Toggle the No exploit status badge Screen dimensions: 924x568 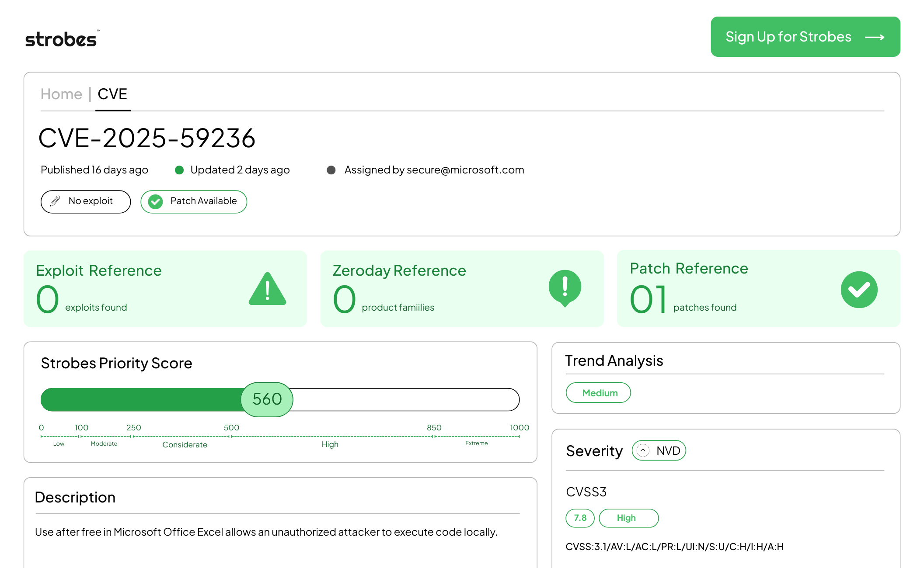click(85, 201)
